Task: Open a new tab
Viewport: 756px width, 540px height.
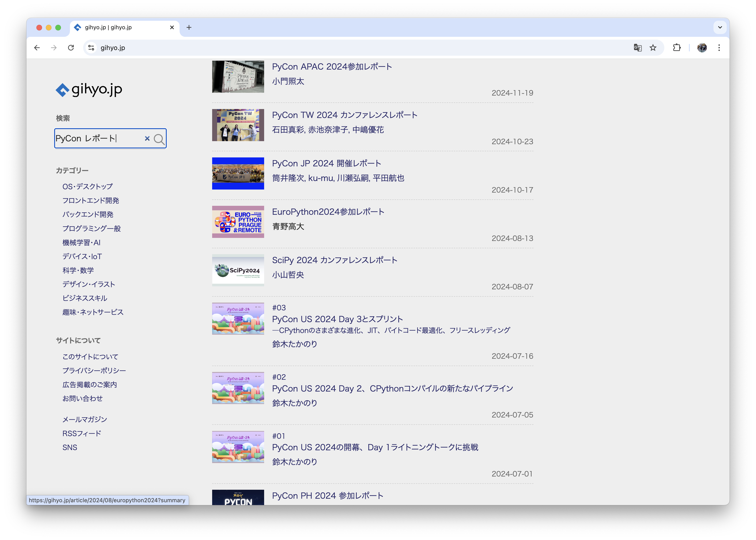Action: point(189,27)
